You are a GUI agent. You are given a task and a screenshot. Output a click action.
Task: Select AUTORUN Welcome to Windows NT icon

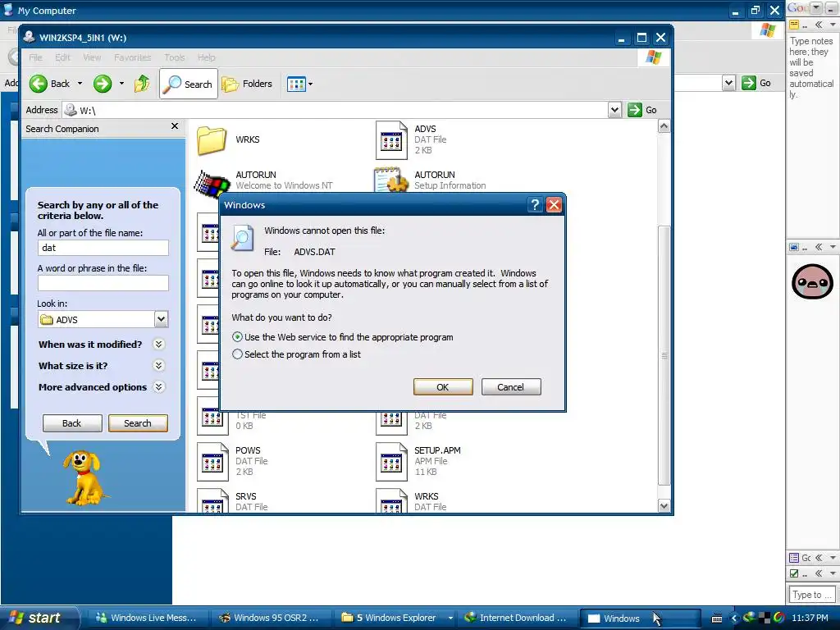pos(212,183)
